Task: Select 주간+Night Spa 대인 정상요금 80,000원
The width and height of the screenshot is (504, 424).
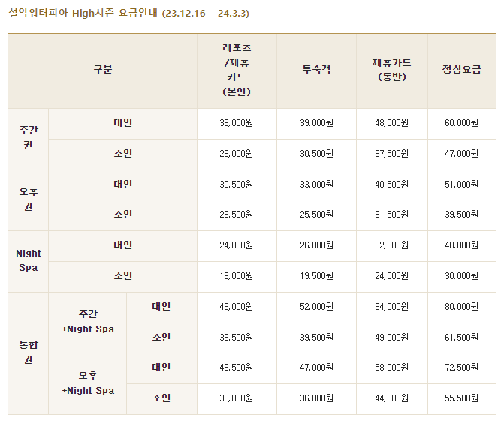Action: [462, 307]
